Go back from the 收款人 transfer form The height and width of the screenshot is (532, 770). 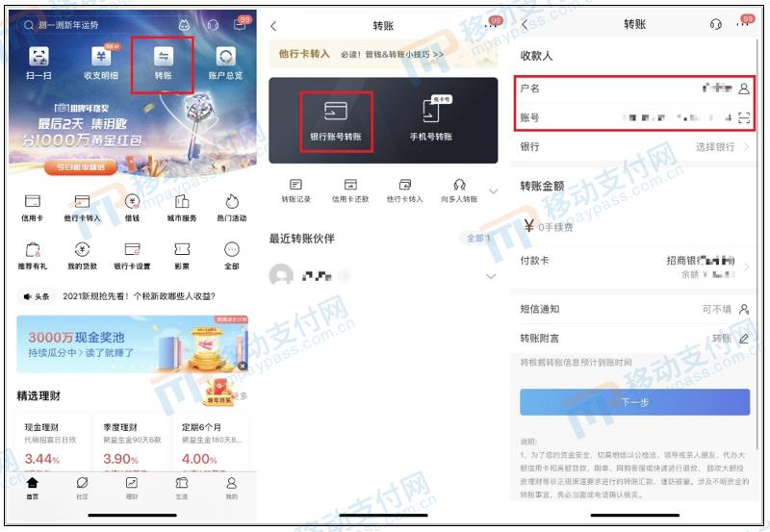click(526, 25)
